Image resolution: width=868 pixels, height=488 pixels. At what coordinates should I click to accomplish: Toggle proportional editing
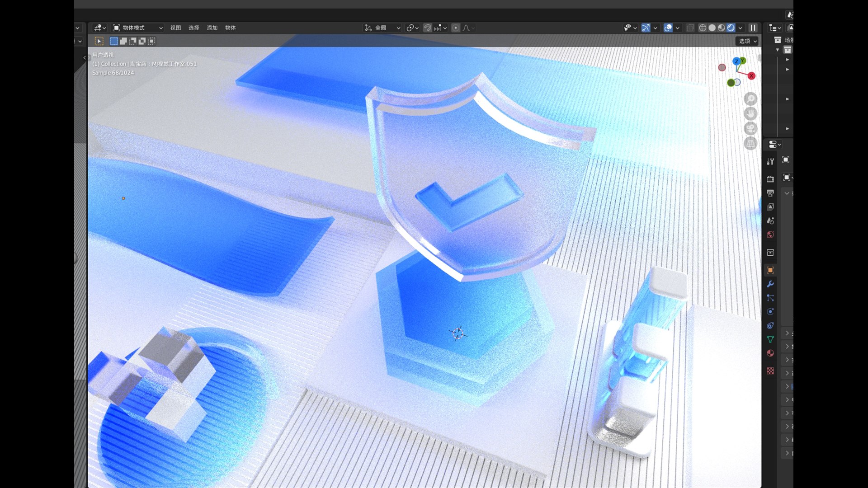(456, 28)
